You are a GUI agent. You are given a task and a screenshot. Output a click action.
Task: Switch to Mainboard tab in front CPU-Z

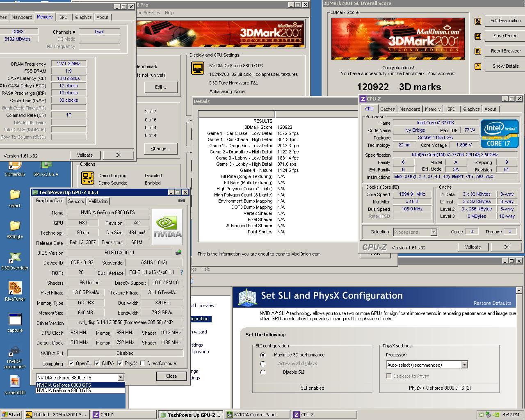pos(410,109)
